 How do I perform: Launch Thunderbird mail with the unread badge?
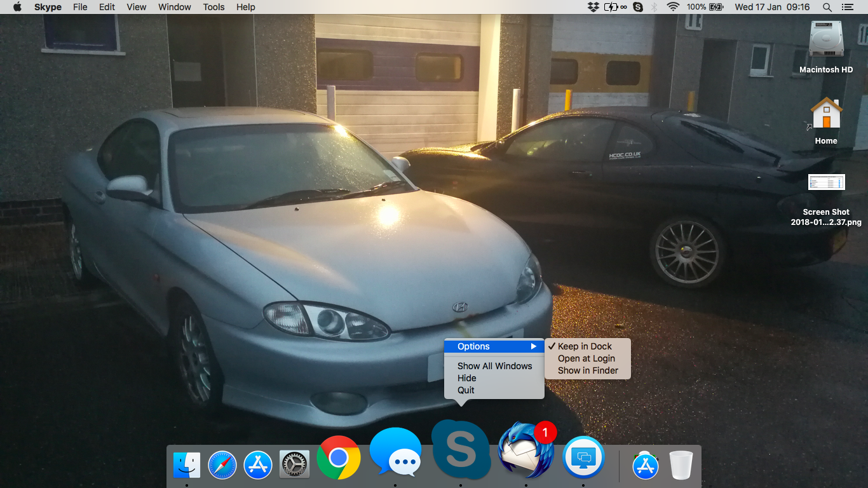pyautogui.click(x=526, y=452)
